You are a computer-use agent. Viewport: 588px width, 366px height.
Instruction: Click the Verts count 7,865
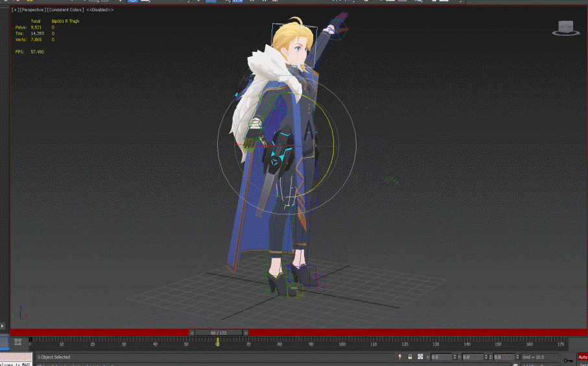click(x=36, y=40)
